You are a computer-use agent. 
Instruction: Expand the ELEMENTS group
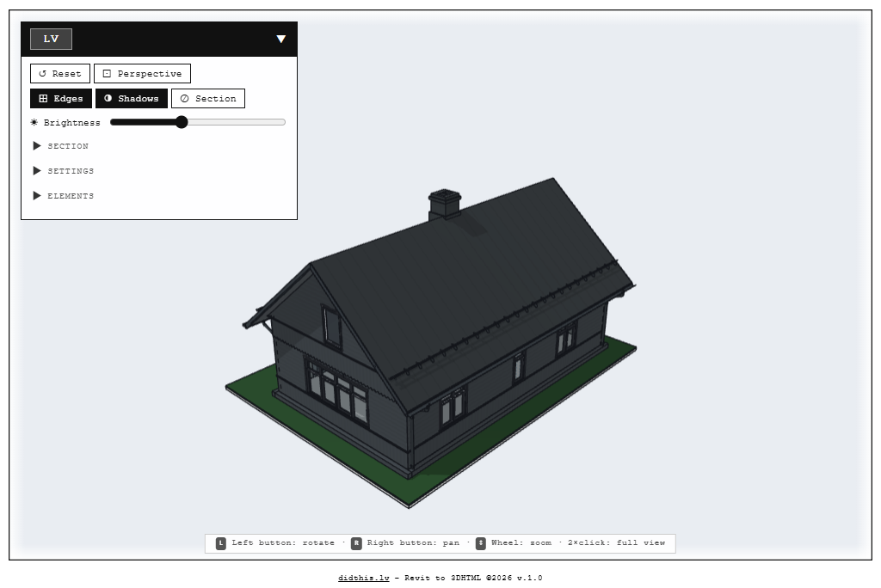click(64, 196)
